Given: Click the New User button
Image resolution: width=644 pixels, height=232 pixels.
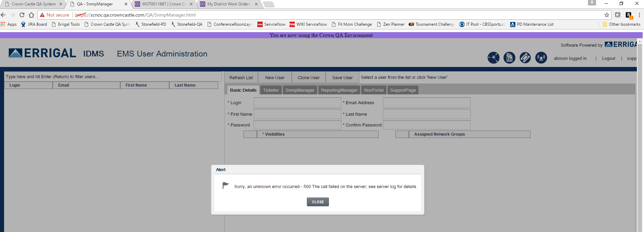Looking at the screenshot, I should [275, 77].
